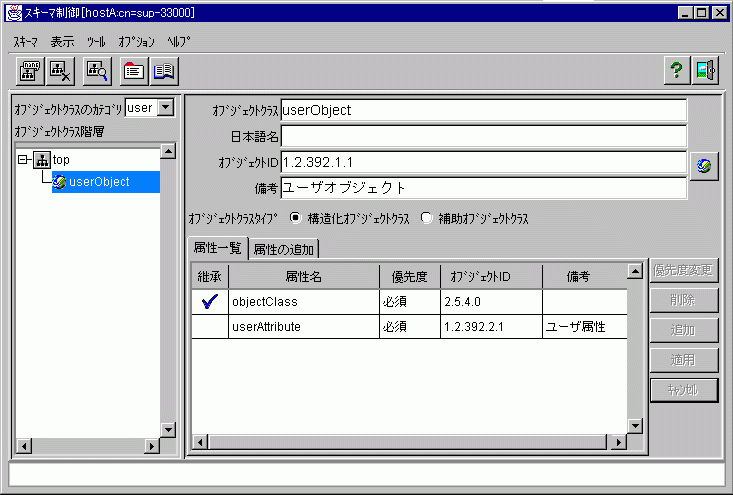Collapse the top tree node
This screenshot has width=733, height=495.
pyautogui.click(x=23, y=160)
